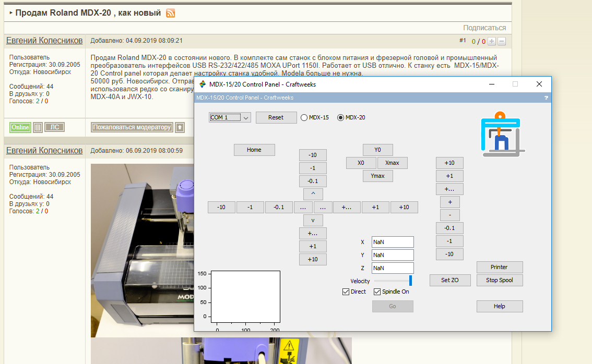Click -10 in the Z column above Set ZO
The image size is (592, 364).
tap(449, 254)
